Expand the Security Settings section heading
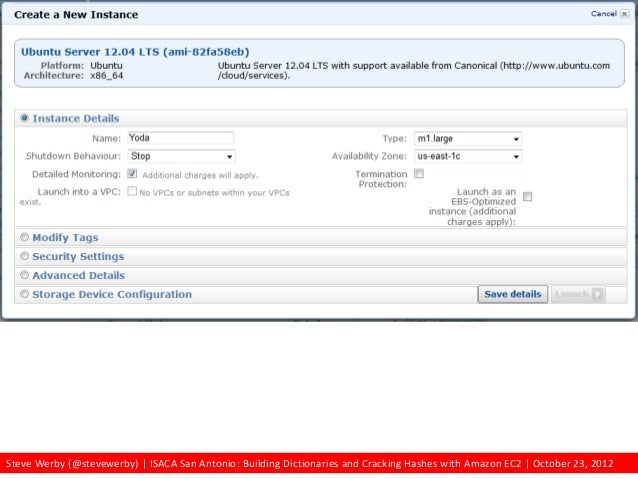The height and width of the screenshot is (479, 638). coord(78,256)
